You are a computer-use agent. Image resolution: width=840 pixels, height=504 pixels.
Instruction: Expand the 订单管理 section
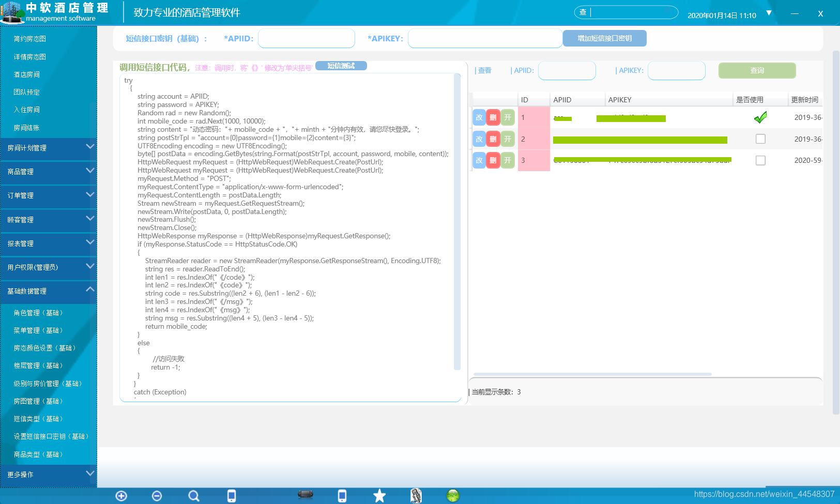(49, 195)
